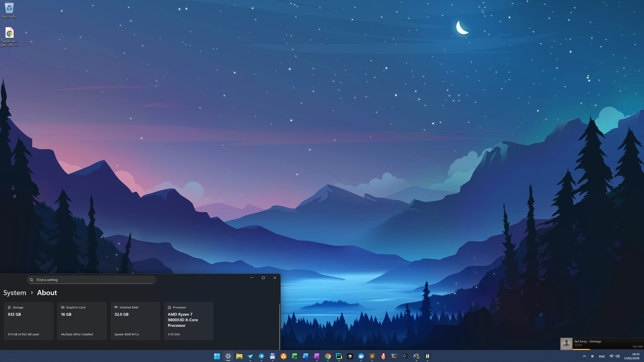Click the album art thumbnail
644x362 pixels.
click(566, 344)
